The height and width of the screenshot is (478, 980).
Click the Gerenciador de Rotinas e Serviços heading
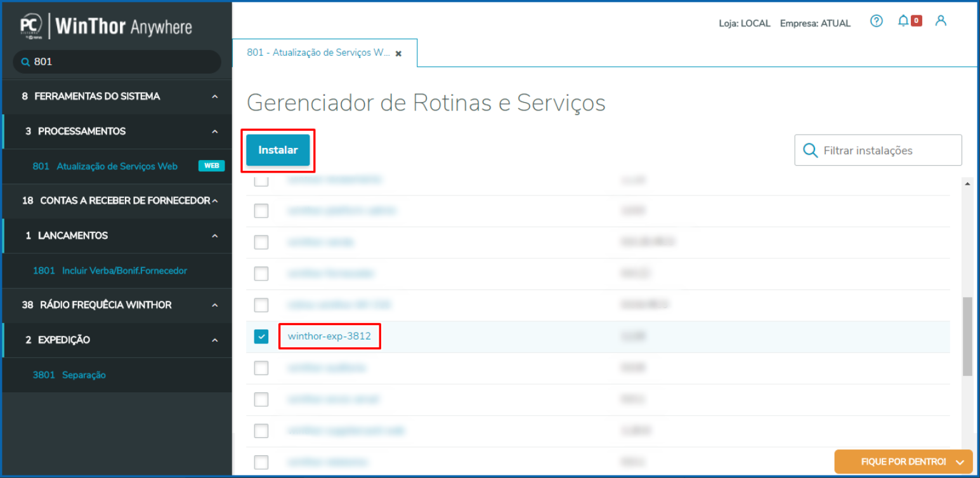click(426, 102)
